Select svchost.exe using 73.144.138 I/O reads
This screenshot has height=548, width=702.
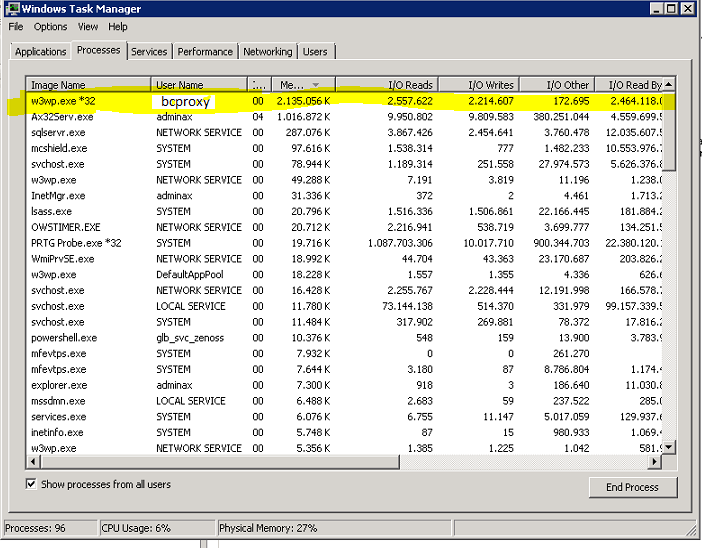(344, 306)
